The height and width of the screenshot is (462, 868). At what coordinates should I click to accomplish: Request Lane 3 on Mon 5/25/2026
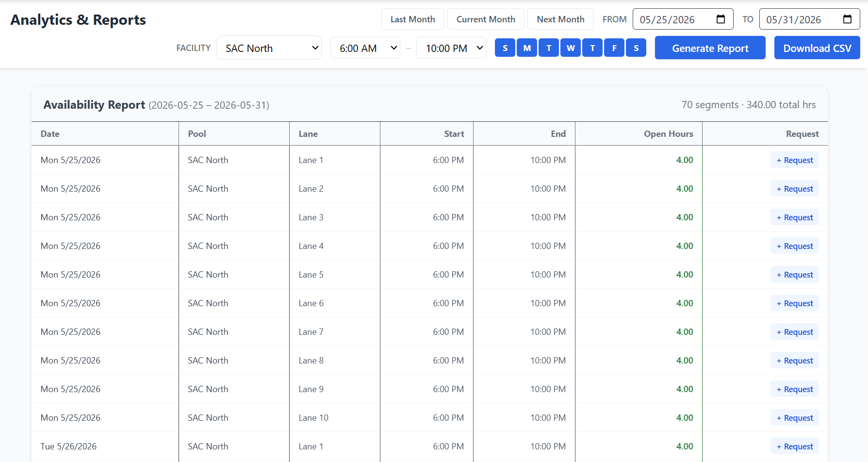click(794, 217)
